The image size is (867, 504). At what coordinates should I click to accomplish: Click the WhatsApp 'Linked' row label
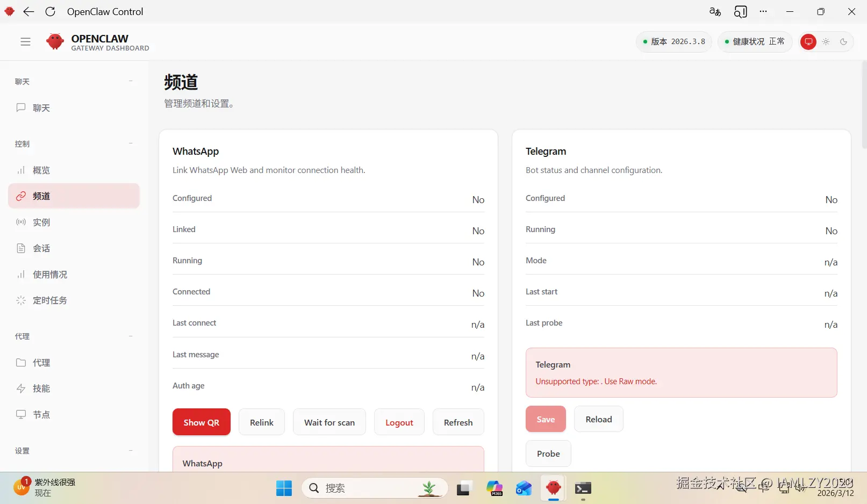[x=184, y=229]
